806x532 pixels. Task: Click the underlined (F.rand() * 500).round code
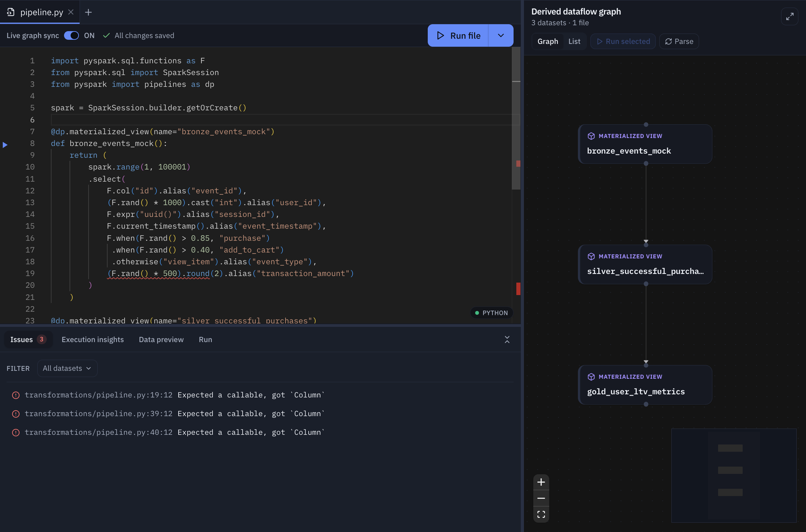[158, 274]
